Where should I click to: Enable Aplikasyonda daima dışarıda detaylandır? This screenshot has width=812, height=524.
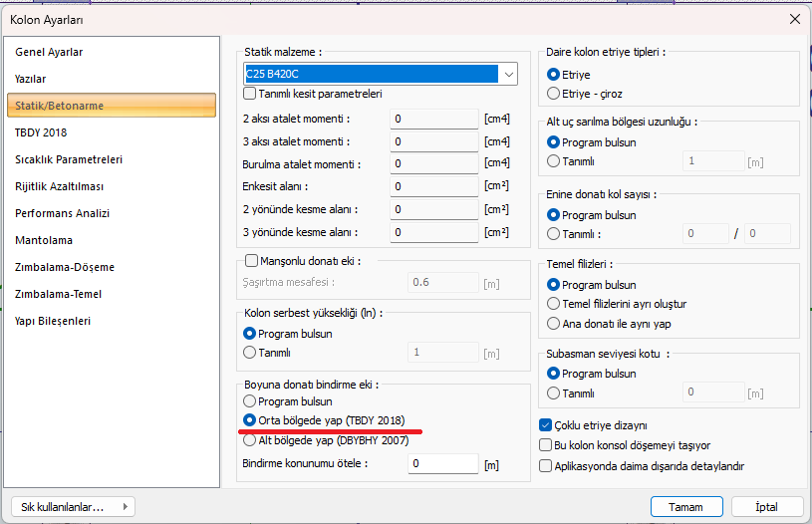546,465
